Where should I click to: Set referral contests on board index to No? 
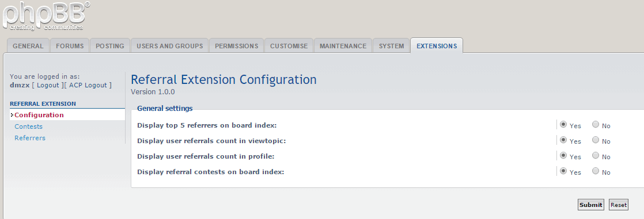[596, 171]
